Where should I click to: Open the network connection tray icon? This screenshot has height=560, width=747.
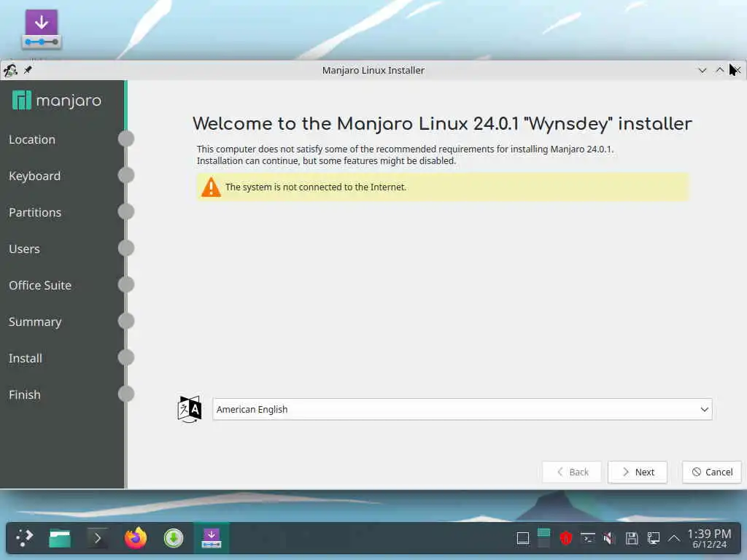(653, 539)
